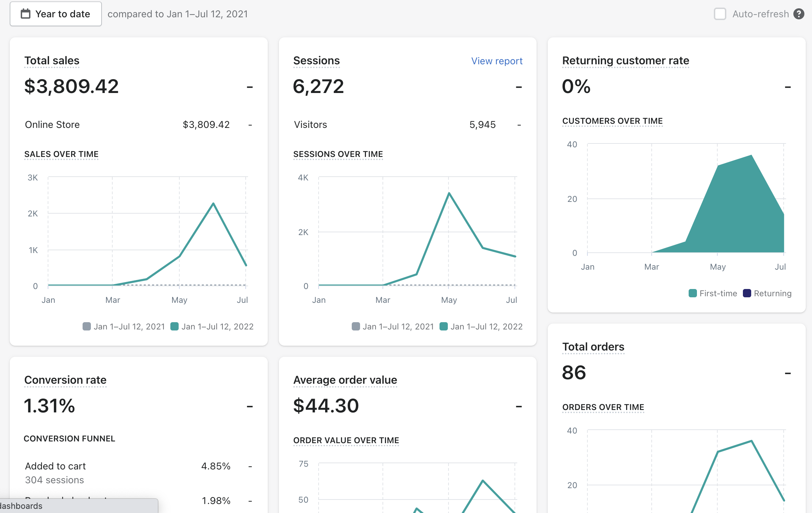The width and height of the screenshot is (812, 513).
Task: Click the 1.98% funnel value
Action: tap(216, 501)
